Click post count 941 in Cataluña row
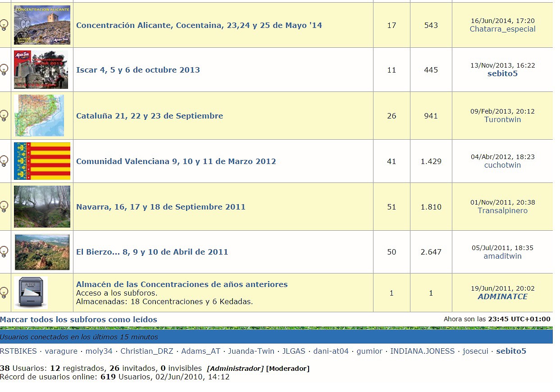 tap(431, 116)
